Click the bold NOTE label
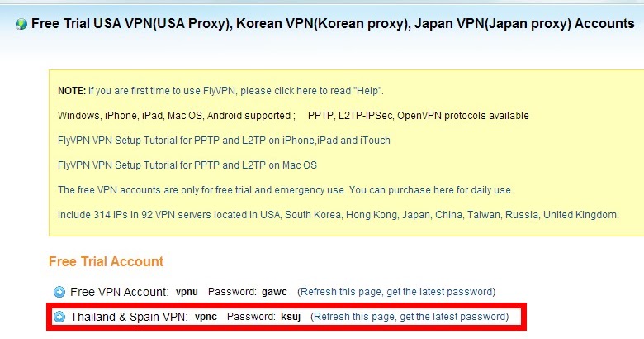The image size is (644, 339). click(72, 91)
